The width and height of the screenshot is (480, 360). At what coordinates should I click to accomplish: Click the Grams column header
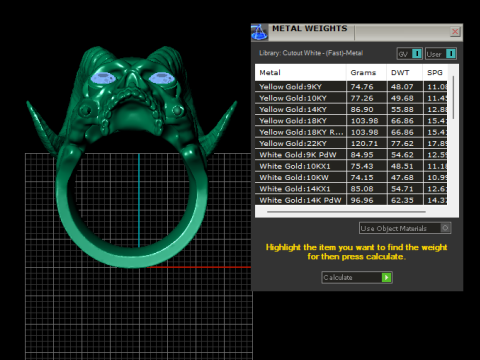366,72
